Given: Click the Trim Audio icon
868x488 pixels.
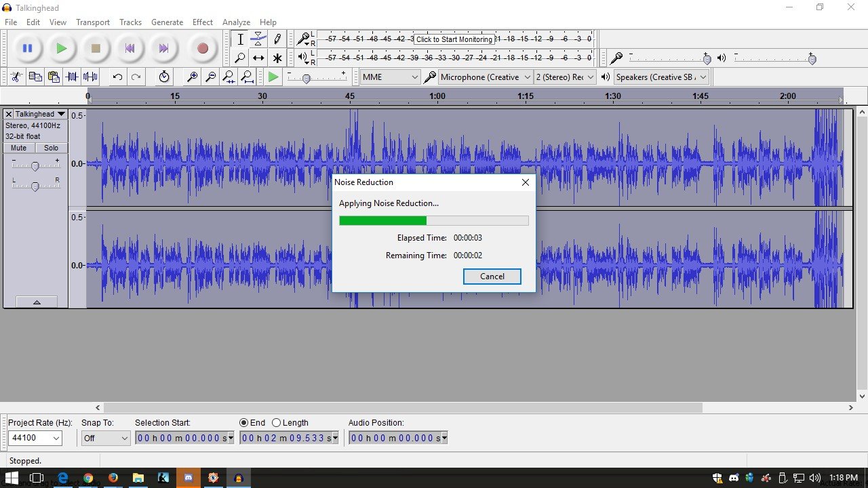Looking at the screenshot, I should [x=72, y=77].
